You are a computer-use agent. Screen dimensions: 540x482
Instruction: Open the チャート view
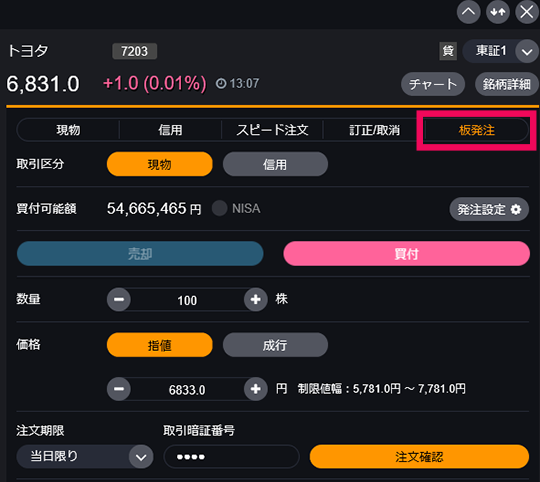coord(433,84)
